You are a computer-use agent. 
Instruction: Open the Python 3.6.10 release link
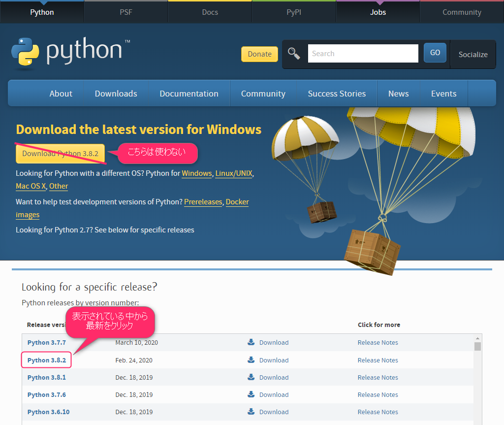(x=49, y=412)
